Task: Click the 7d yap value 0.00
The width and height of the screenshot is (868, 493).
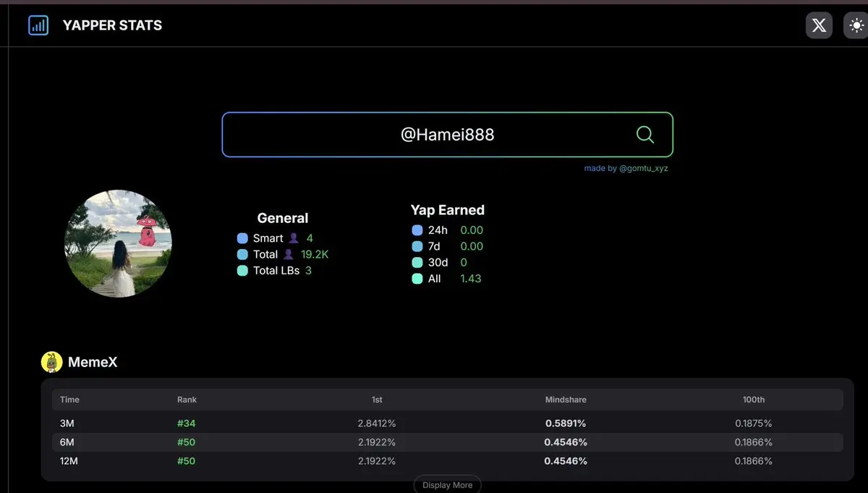Action: pyautogui.click(x=472, y=246)
